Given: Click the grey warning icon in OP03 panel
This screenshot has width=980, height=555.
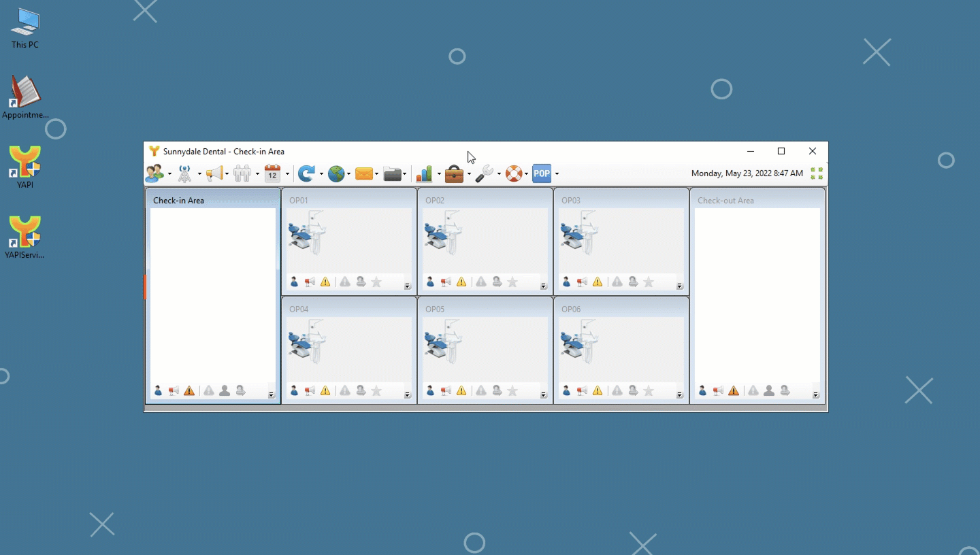Looking at the screenshot, I should click(617, 282).
